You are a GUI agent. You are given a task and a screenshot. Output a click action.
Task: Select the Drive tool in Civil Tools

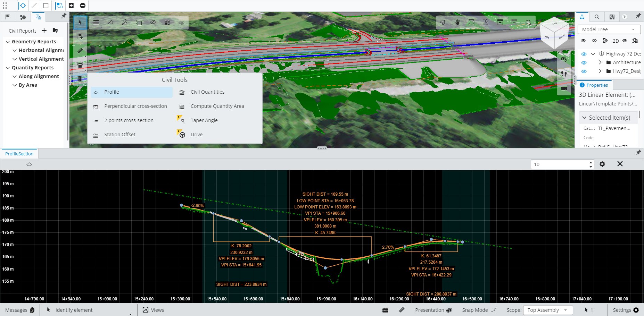196,134
